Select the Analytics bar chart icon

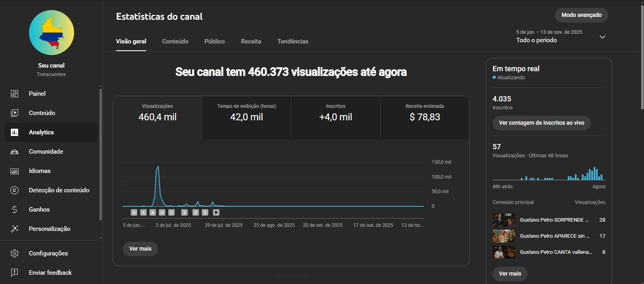14,132
